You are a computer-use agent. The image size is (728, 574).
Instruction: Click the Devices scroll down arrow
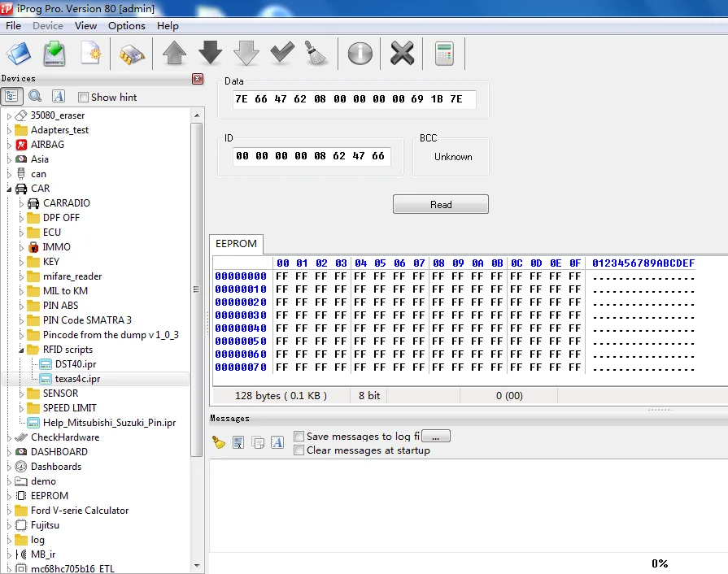pos(197,566)
